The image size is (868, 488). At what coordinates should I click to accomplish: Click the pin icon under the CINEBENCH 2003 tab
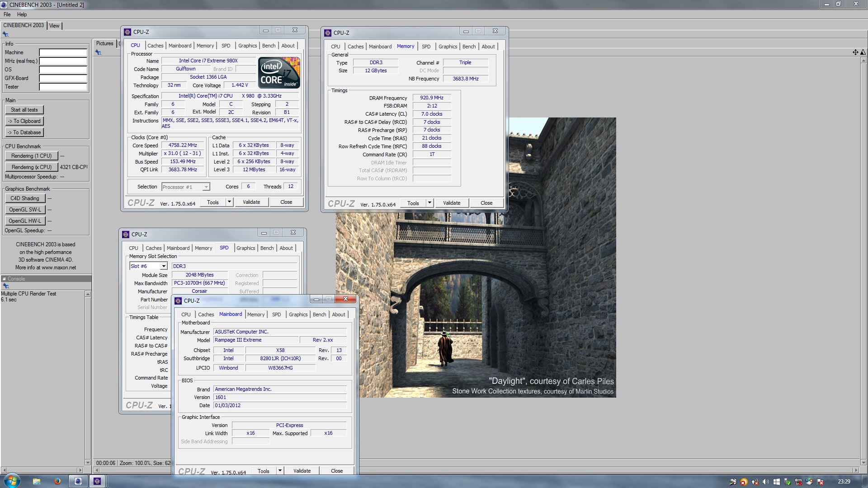[5, 34]
